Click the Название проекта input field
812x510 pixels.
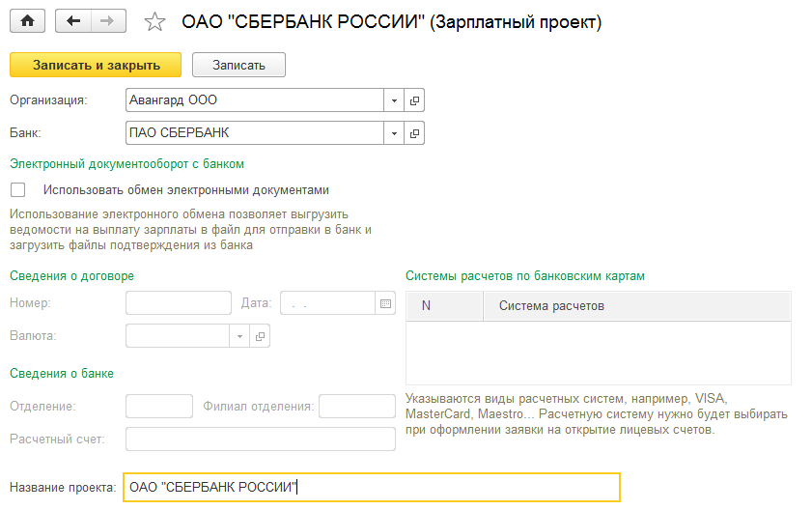372,487
